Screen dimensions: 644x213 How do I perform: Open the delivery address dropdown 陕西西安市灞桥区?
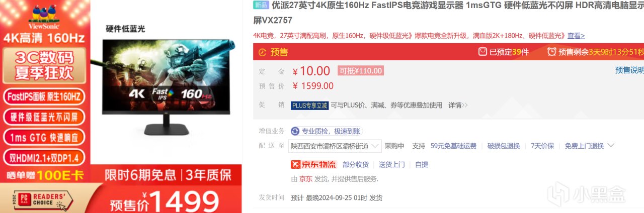pyautogui.click(x=335, y=146)
